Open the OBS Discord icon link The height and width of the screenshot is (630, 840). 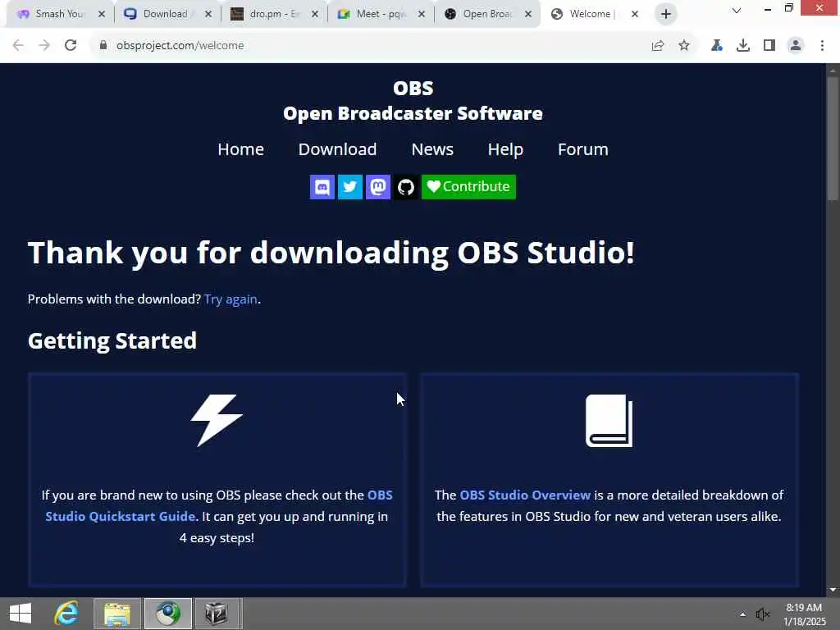[x=322, y=187]
